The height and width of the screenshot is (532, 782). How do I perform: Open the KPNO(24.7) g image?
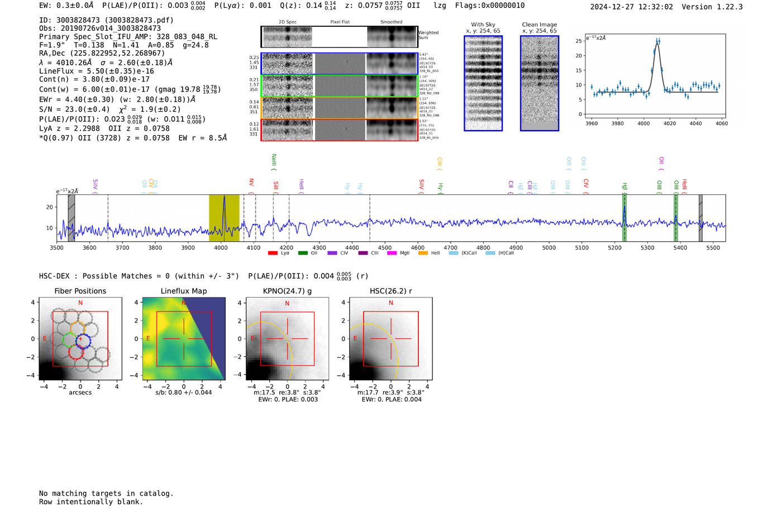pyautogui.click(x=287, y=339)
